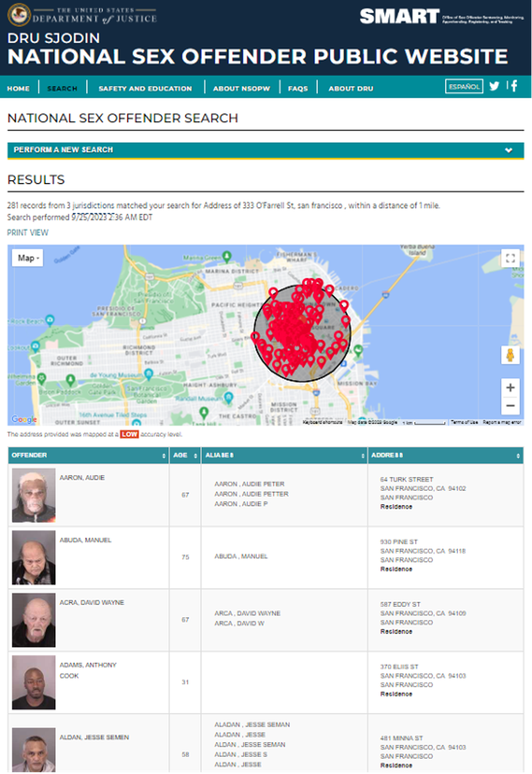Sort results by Address column
The image size is (532, 774).
pos(446,455)
